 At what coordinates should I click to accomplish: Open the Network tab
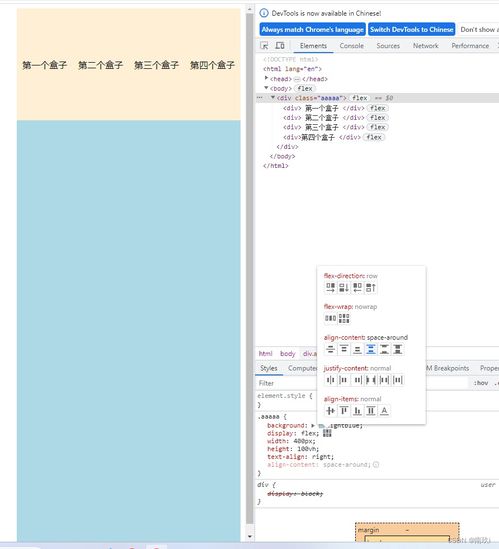tap(425, 46)
